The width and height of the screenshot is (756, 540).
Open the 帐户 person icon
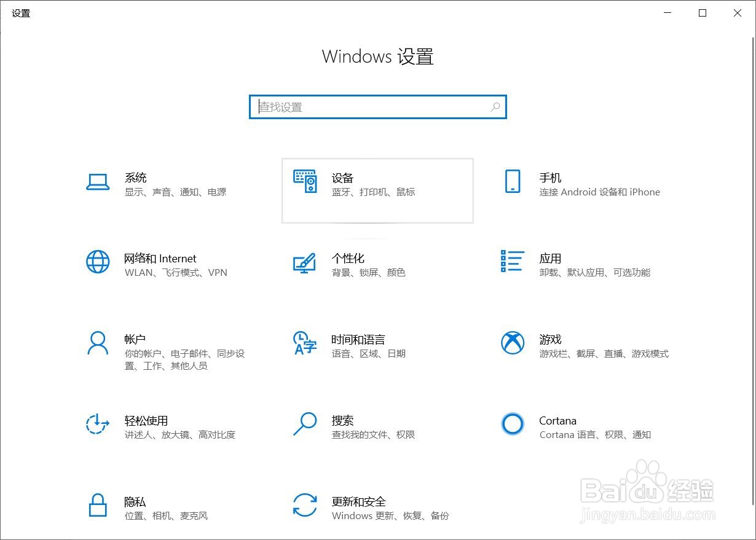(98, 343)
